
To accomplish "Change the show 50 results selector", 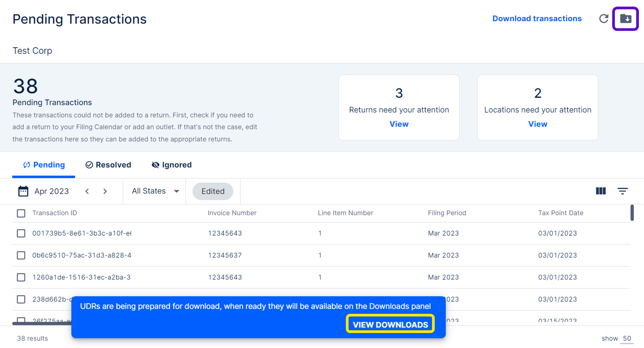I will [627, 338].
